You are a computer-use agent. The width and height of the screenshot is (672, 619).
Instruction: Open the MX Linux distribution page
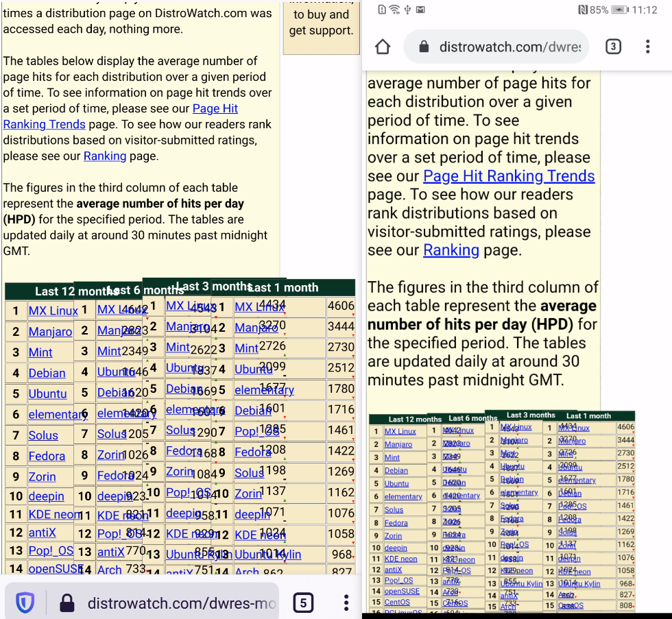coord(53,311)
